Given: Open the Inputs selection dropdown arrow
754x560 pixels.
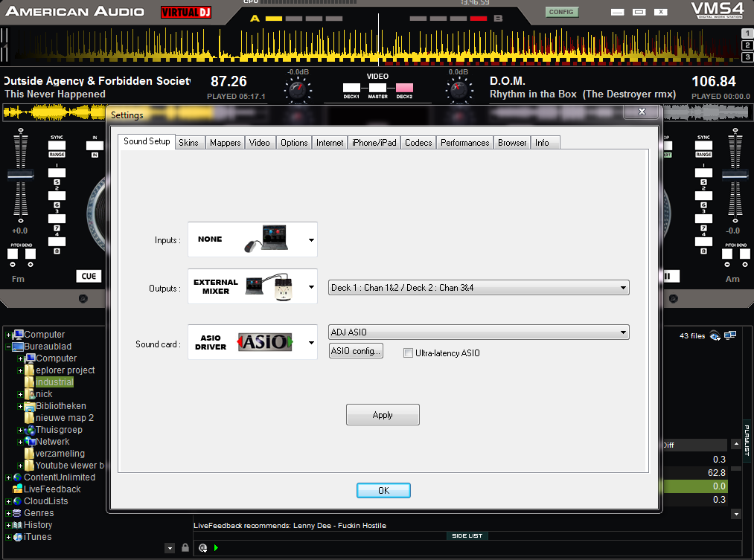Looking at the screenshot, I should [x=311, y=239].
